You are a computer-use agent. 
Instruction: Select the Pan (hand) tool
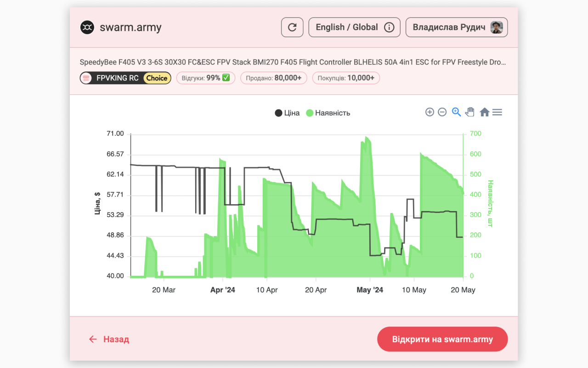469,112
